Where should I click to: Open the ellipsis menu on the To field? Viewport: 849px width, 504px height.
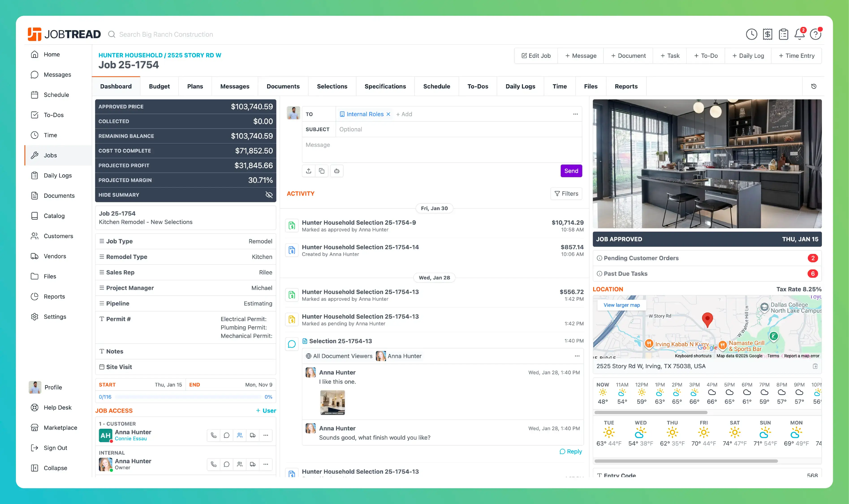pyautogui.click(x=575, y=114)
